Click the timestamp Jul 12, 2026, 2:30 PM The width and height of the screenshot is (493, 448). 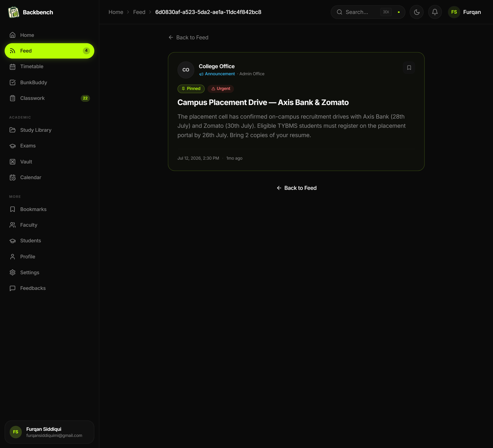(x=198, y=158)
